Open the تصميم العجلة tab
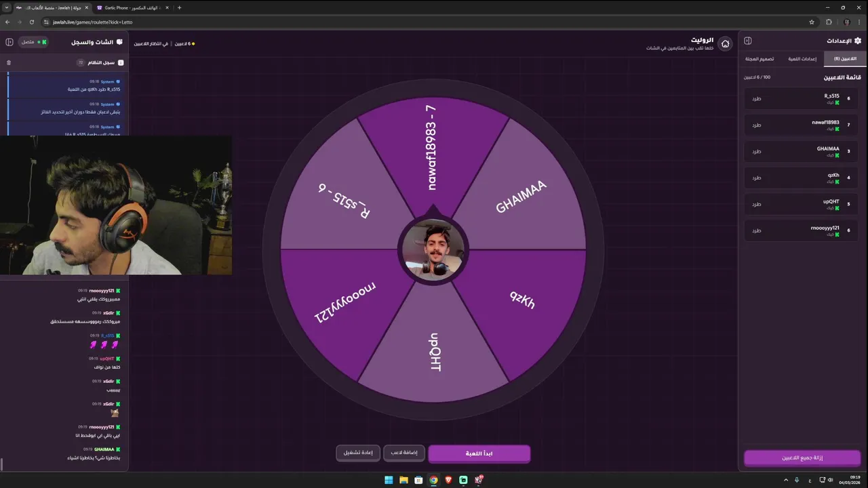 tap(760, 59)
